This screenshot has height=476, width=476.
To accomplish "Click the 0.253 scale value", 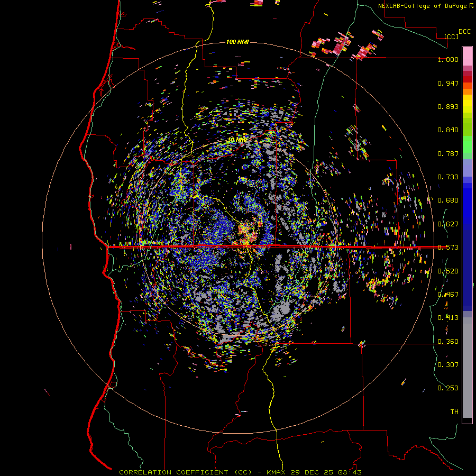I will (x=448, y=388).
